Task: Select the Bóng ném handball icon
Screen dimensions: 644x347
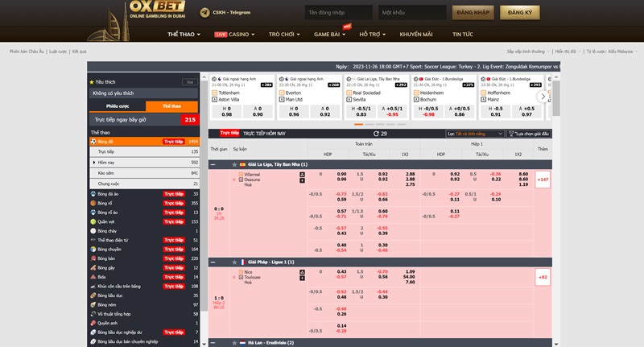Action: 93,304
